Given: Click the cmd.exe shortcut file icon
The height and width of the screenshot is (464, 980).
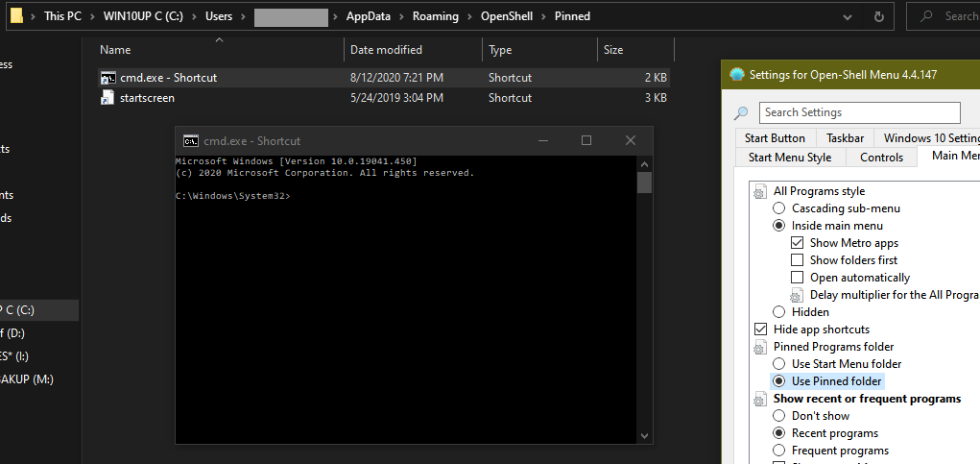Looking at the screenshot, I should click(x=108, y=78).
